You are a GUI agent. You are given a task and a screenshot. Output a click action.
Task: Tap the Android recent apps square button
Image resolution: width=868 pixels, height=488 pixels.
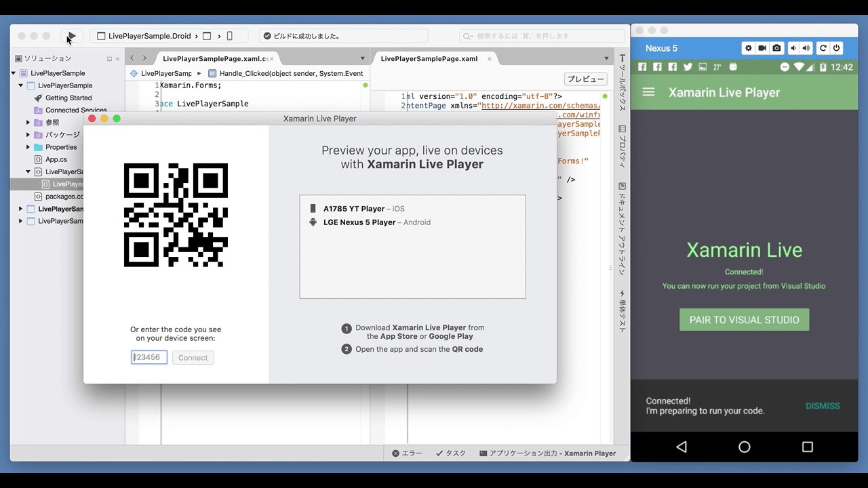click(807, 447)
